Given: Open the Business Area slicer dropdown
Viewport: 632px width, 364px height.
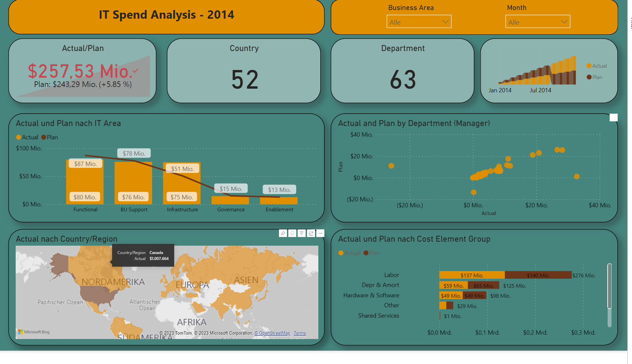Looking at the screenshot, I should [x=446, y=21].
